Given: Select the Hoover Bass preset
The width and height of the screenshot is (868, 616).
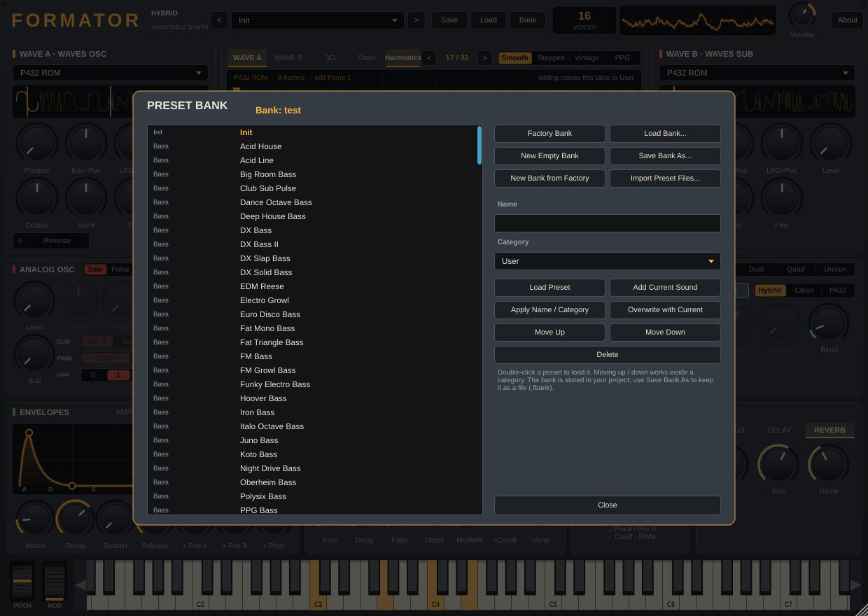Looking at the screenshot, I should tap(312, 398).
